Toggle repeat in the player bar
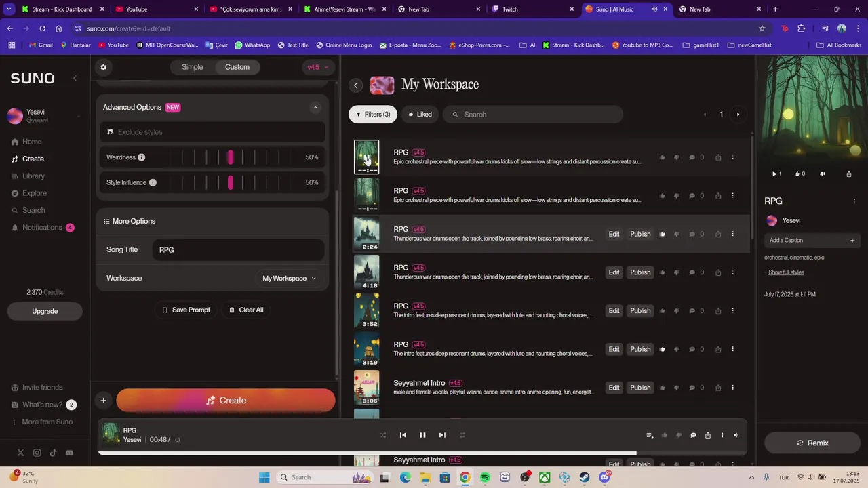868x488 pixels. point(462,435)
